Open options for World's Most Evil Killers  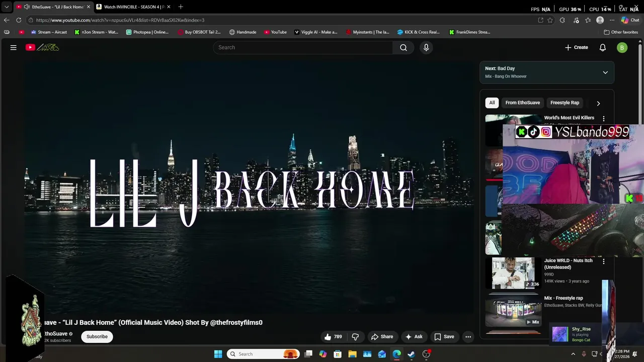click(x=604, y=119)
